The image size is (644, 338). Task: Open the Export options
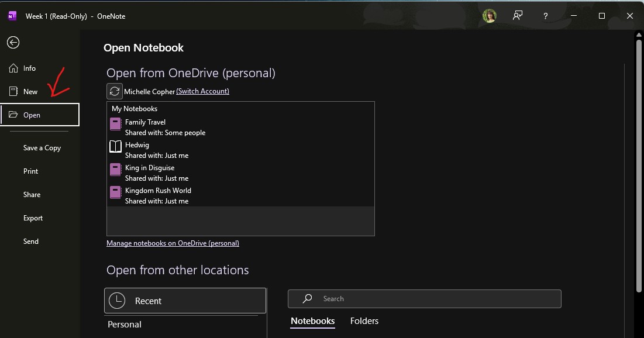(x=33, y=218)
